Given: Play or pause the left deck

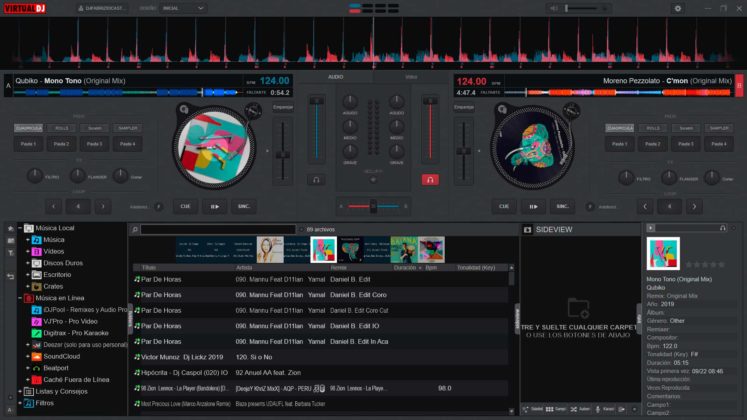Looking at the screenshot, I should 215,206.
